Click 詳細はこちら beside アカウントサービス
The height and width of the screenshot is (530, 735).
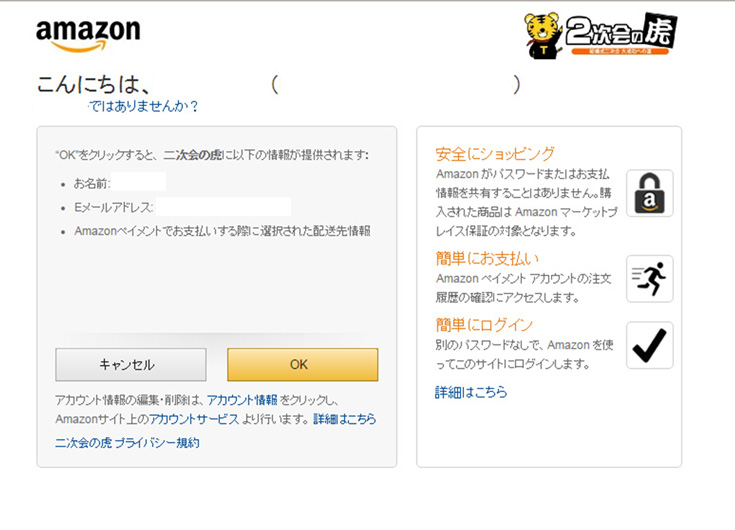tap(345, 419)
